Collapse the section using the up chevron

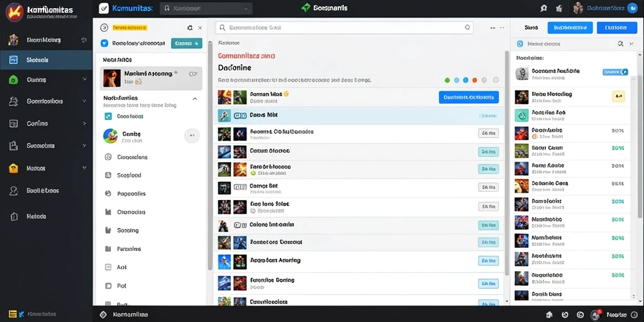[x=195, y=99]
